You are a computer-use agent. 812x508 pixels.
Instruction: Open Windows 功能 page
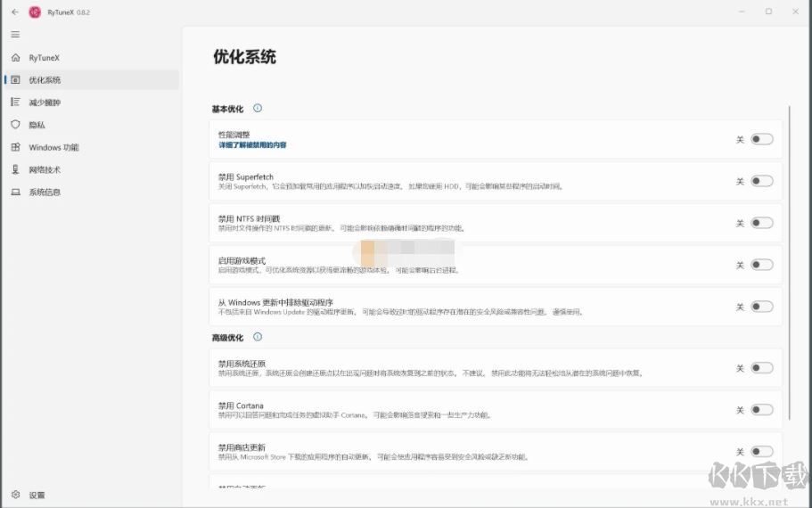coord(92,147)
